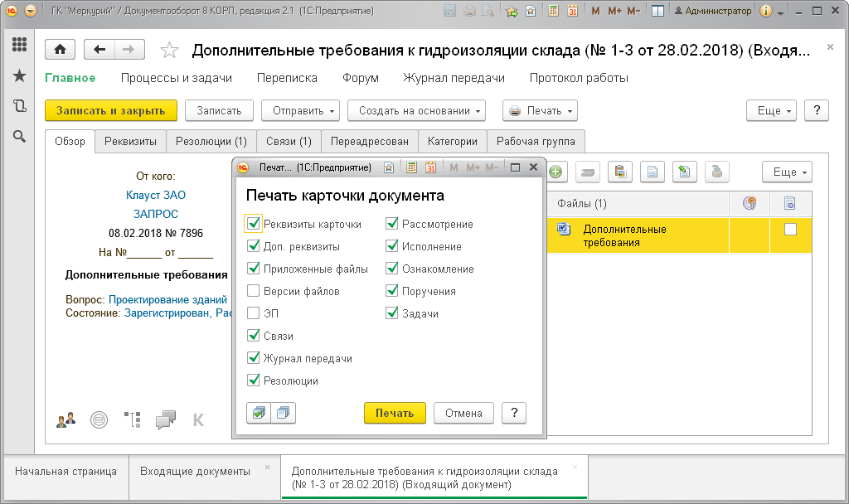Open the sections grid menu icon
This screenshot has width=849, height=504.
(x=20, y=45)
